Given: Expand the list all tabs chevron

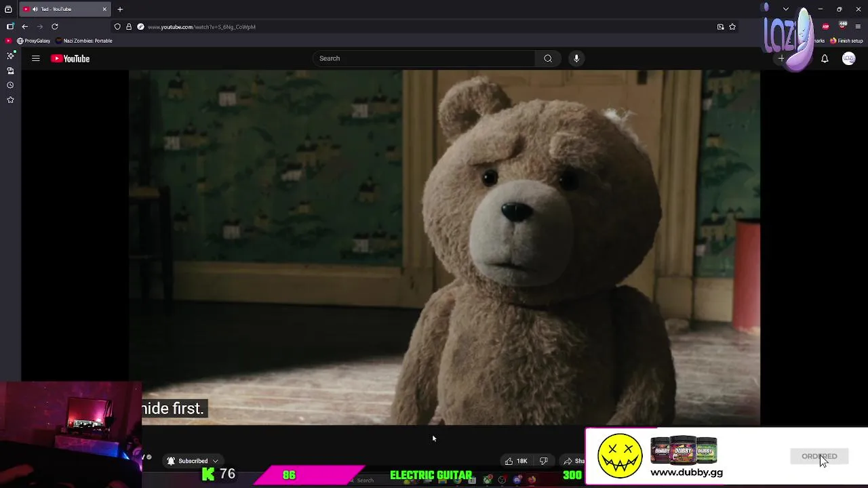Looking at the screenshot, I should click(785, 9).
